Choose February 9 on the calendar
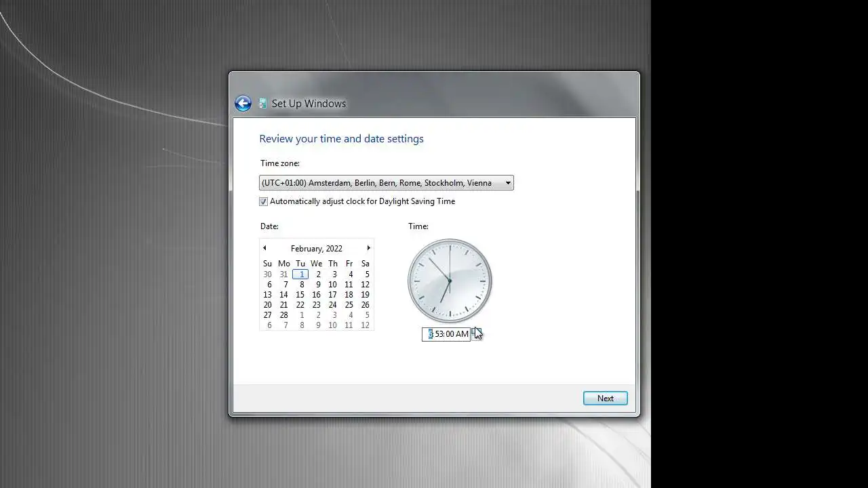 coord(317,285)
